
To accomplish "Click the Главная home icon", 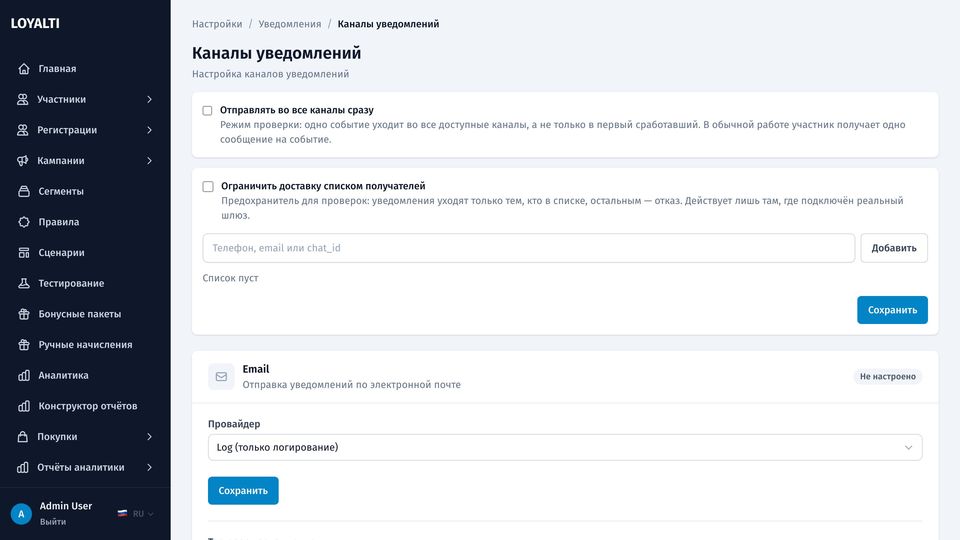I will (24, 69).
